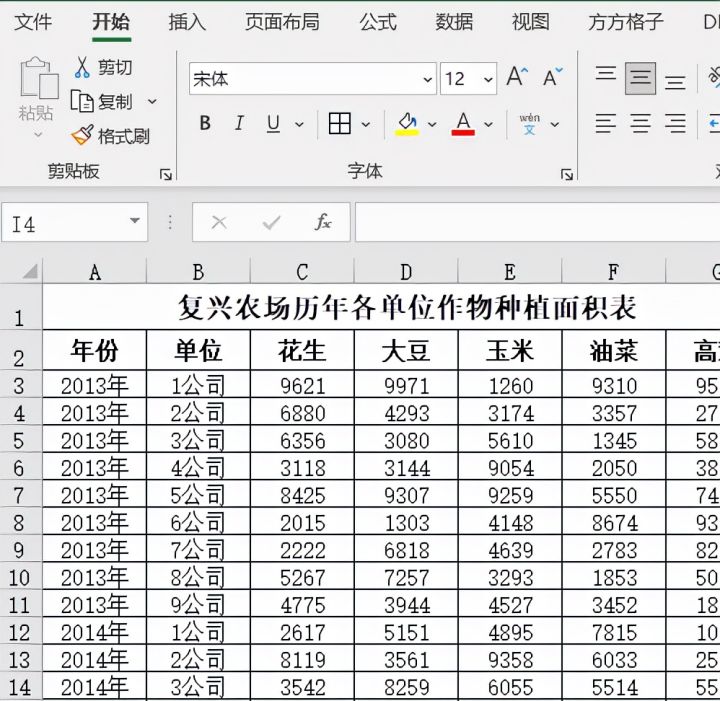Click the Paste clipboard icon

tap(39, 78)
